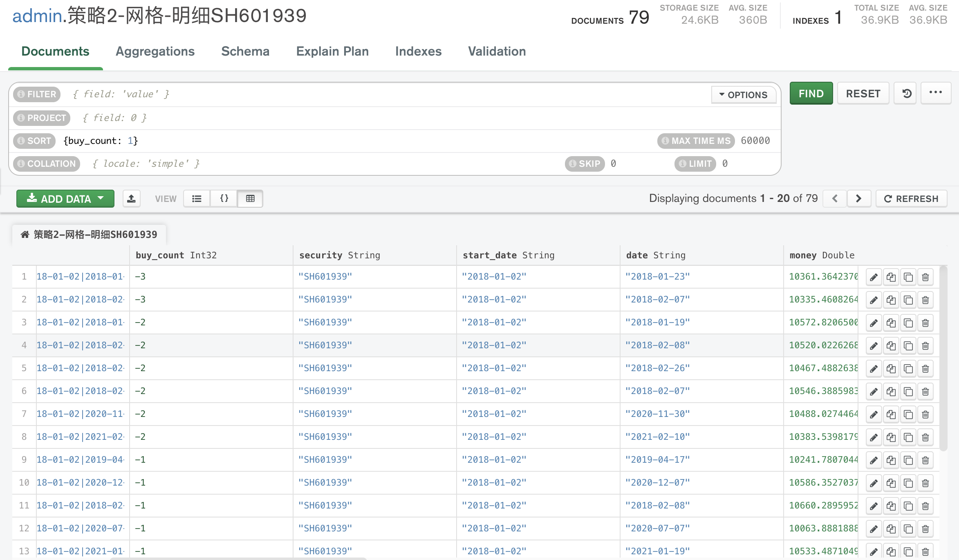
Task: Switch to JSON braces view
Action: click(224, 199)
